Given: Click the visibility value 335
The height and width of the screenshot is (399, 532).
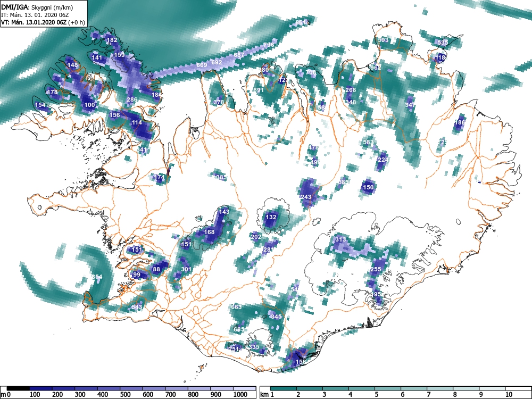Looking at the screenshot, I should 254,347.
